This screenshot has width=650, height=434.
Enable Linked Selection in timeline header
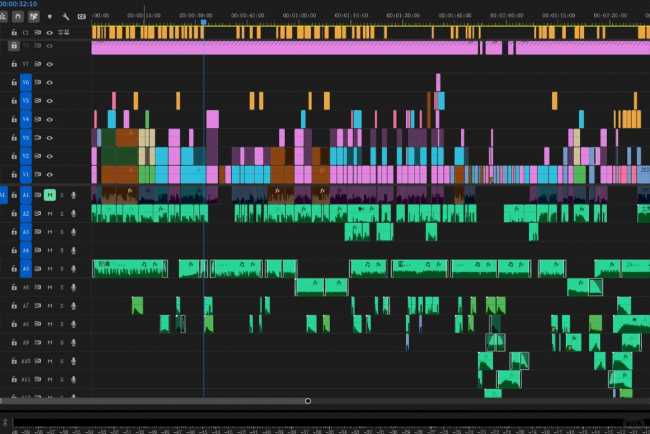pyautogui.click(x=34, y=17)
